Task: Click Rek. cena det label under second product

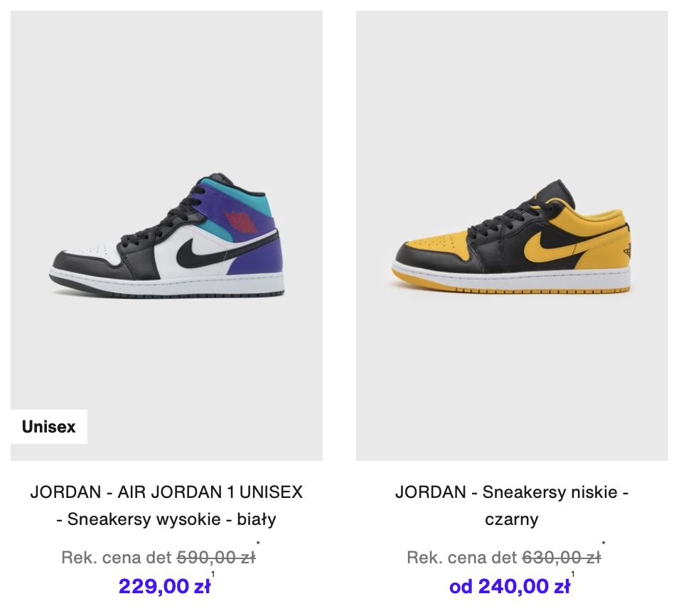Action: 462,557
